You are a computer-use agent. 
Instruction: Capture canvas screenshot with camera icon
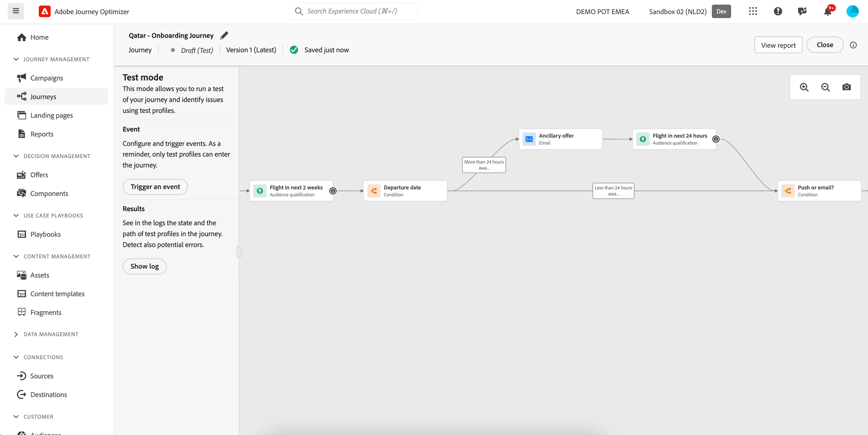[846, 87]
